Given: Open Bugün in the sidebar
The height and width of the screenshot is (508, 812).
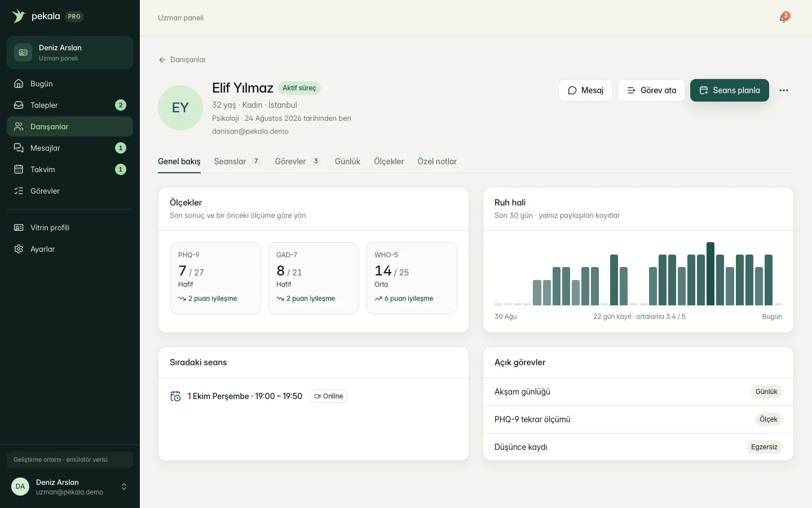Looking at the screenshot, I should pyautogui.click(x=70, y=84).
